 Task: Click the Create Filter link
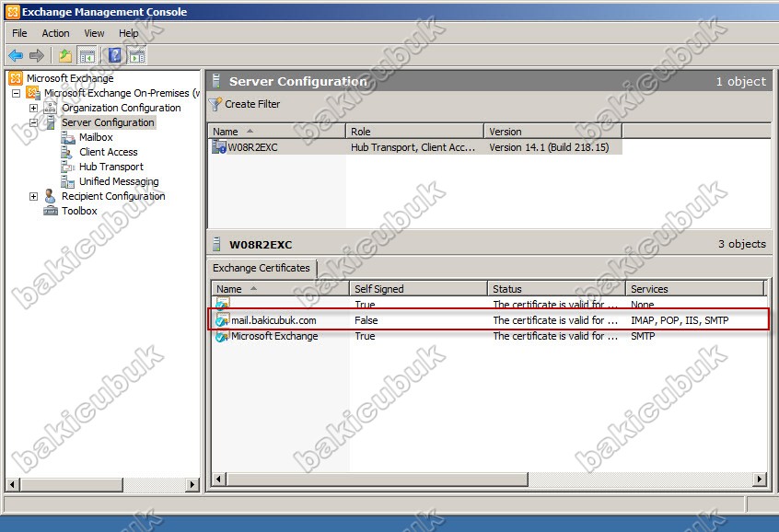252,104
